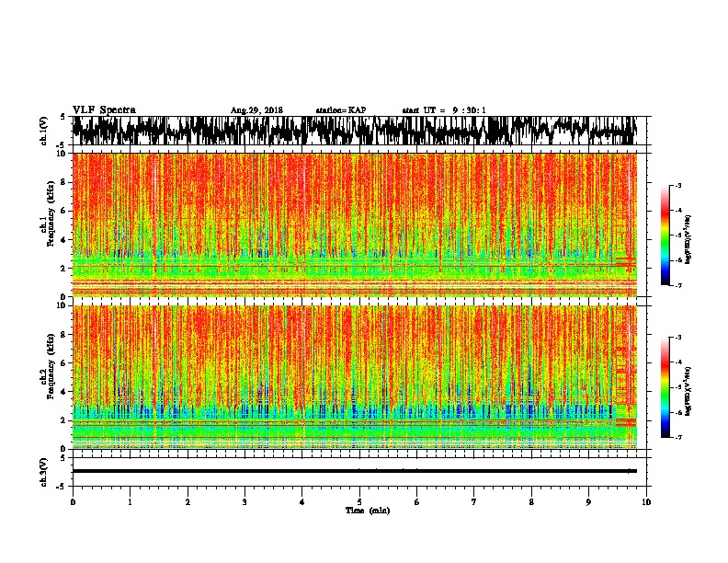Click the ch.1 voltage waveform trace
Viewport: 728px width, 563px height.
[355, 131]
